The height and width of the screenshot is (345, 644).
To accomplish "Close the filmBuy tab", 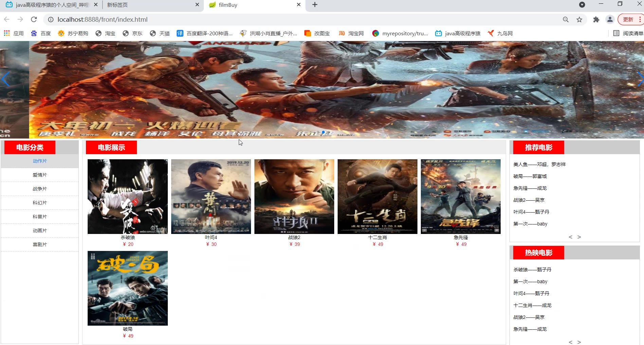I will [299, 5].
